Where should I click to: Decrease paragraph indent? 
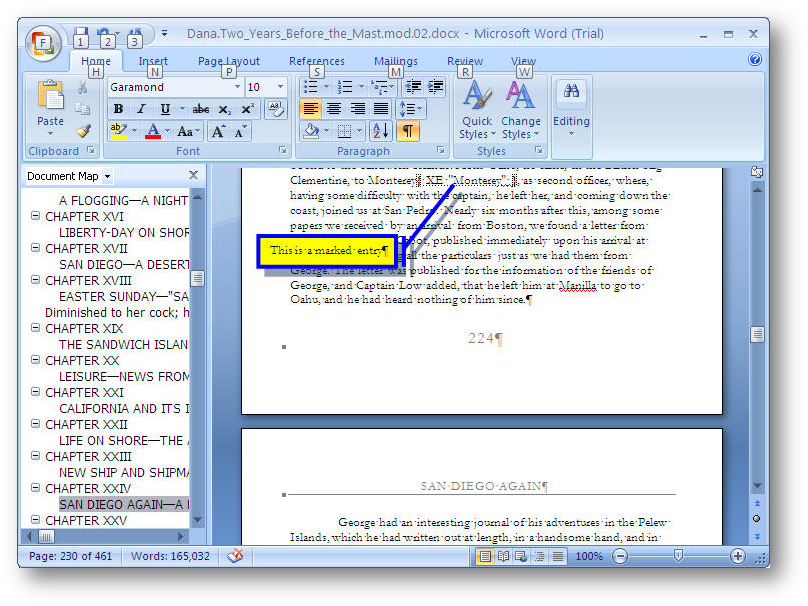pos(414,87)
